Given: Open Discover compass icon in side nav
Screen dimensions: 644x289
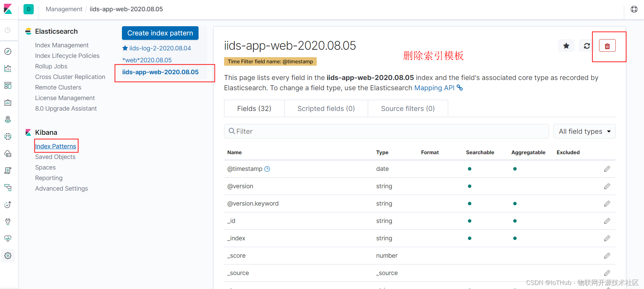Looking at the screenshot, I should click(x=8, y=51).
